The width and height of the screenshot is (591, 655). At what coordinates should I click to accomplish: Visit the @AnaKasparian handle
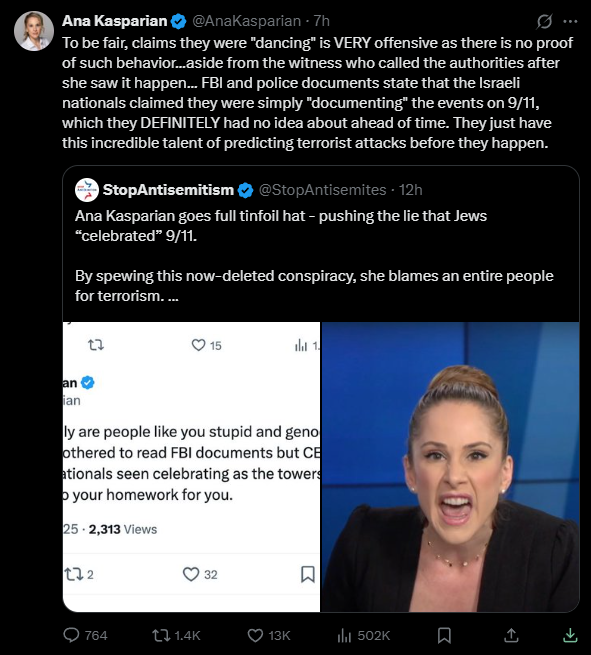tap(246, 21)
